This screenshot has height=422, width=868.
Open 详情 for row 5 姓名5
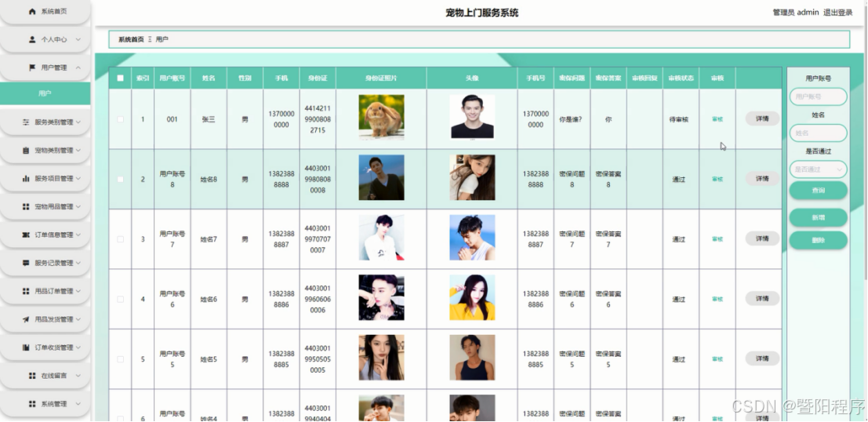[x=762, y=358]
